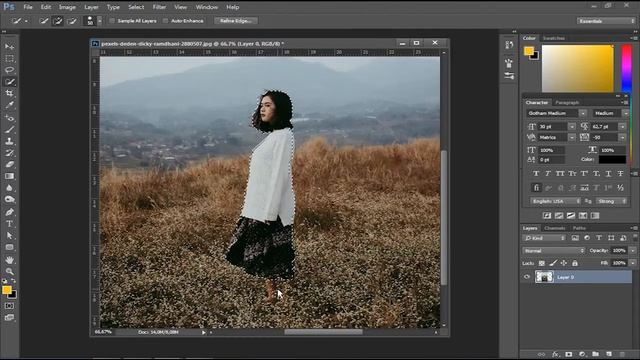The height and width of the screenshot is (360, 640).
Task: Select the Zoom tool
Action: click(9, 271)
